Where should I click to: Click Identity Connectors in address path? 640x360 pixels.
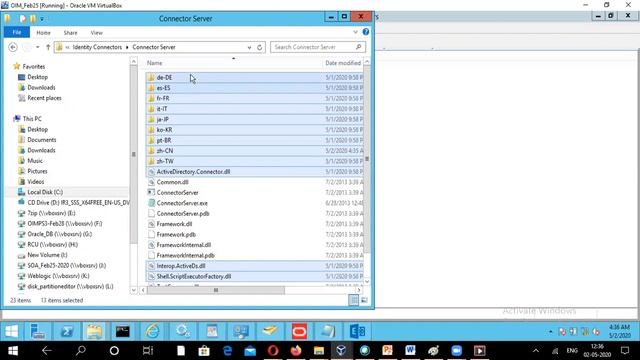97,47
